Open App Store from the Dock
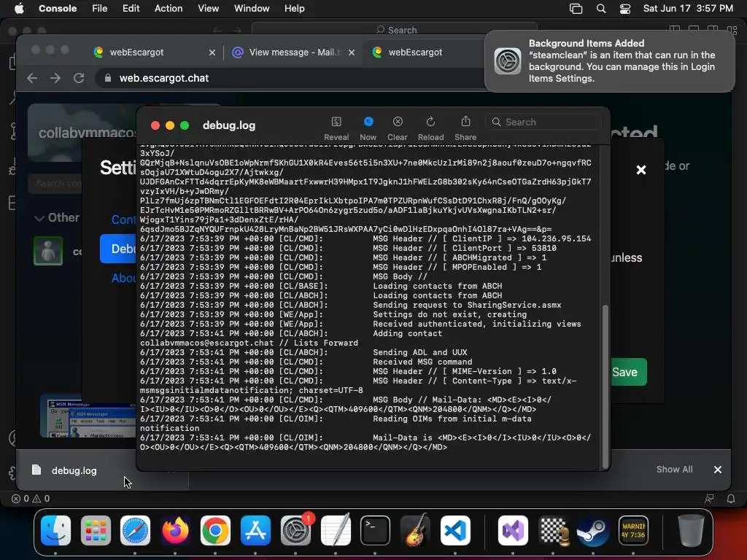The width and height of the screenshot is (747, 560). pos(255,530)
